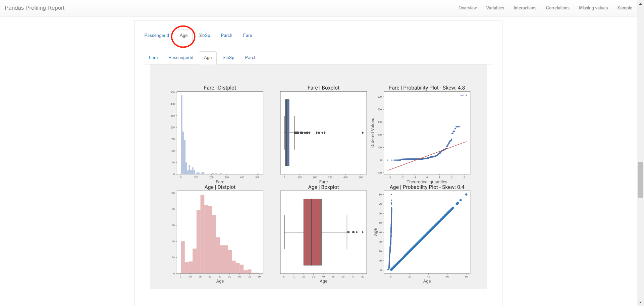The width and height of the screenshot is (644, 306).
Task: Click the scrollbar down arrow
Action: [640, 303]
